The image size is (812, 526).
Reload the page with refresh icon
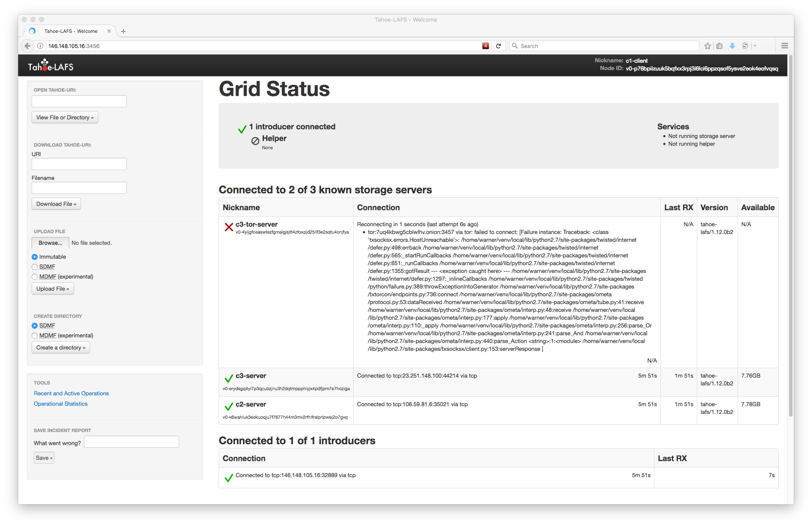point(498,46)
